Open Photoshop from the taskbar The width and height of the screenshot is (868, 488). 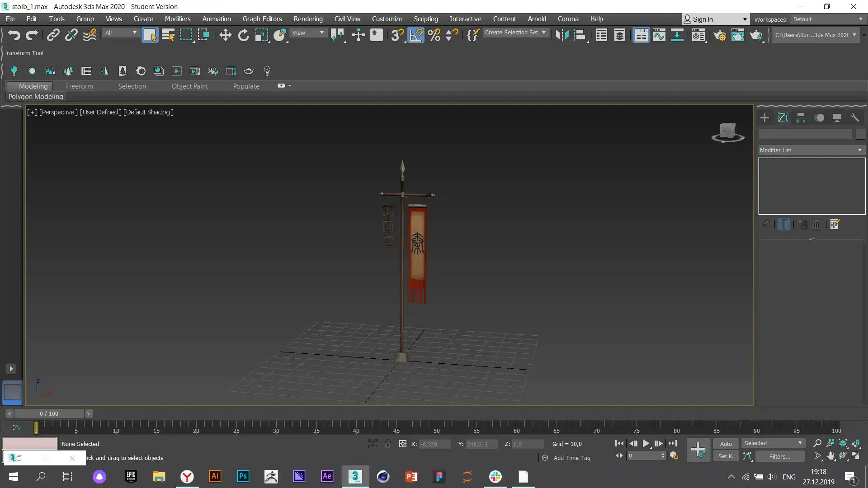pyautogui.click(x=243, y=476)
